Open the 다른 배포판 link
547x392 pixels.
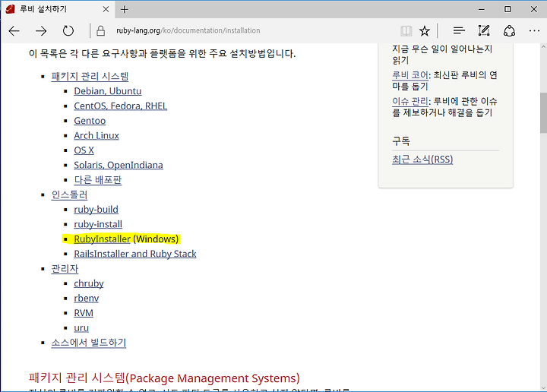[x=98, y=180]
